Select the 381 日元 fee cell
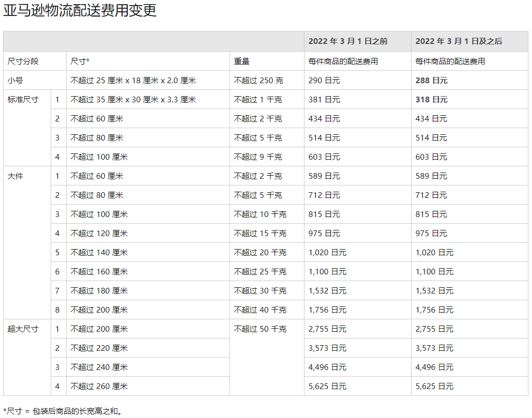The width and height of the screenshot is (532, 418). click(x=324, y=100)
